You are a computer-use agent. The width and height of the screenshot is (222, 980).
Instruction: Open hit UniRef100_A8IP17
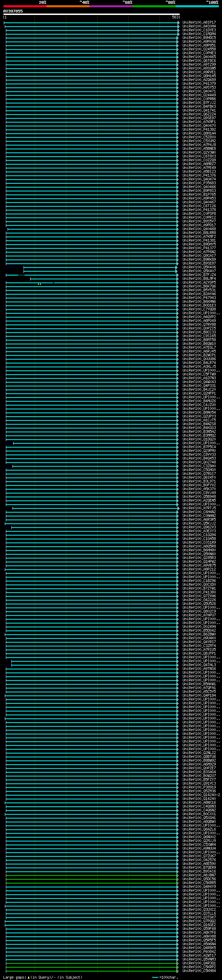click(x=199, y=23)
